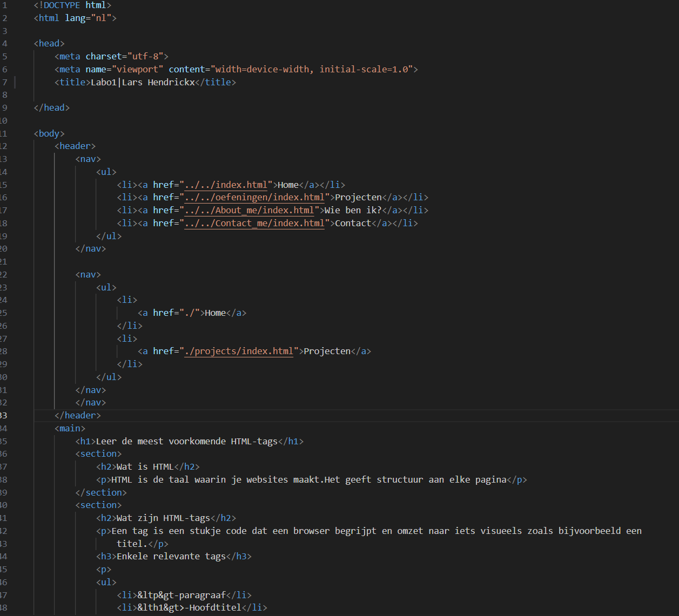Click the 'Contact' label before its closing a tag
This screenshot has height=616, width=679.
pyautogui.click(x=353, y=223)
